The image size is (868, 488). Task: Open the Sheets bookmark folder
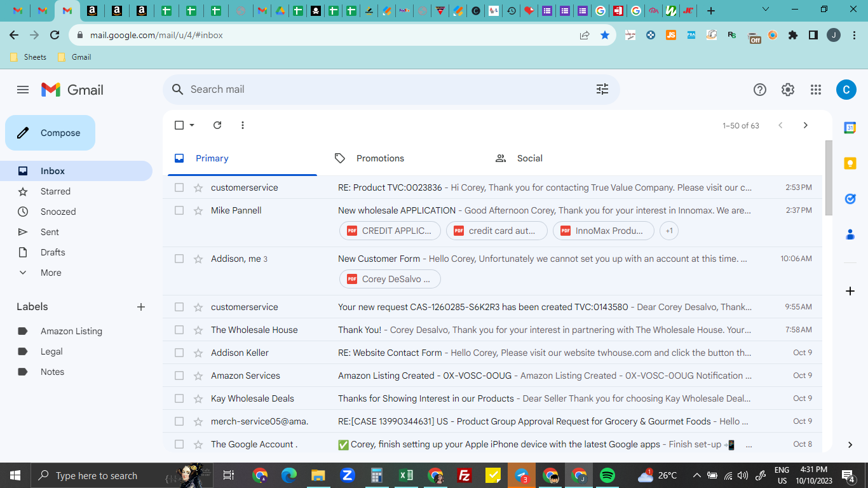29,57
